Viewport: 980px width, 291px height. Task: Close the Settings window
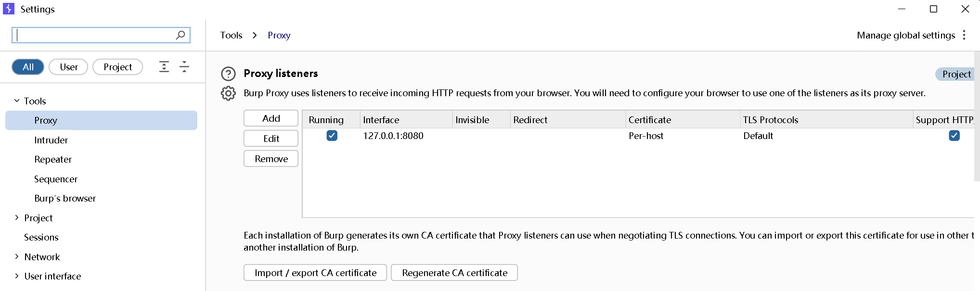tap(965, 9)
